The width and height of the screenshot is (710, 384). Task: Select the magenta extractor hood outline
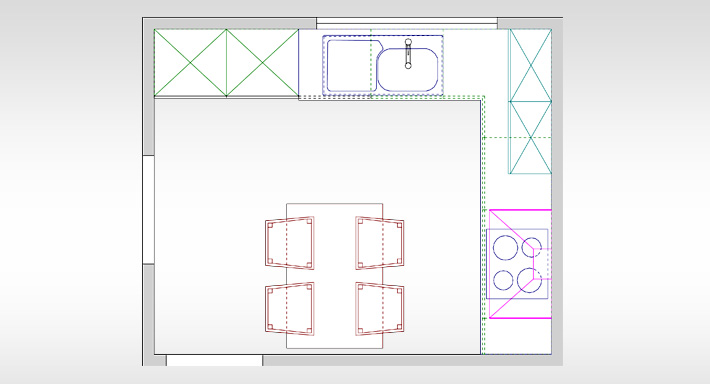tap(520, 264)
